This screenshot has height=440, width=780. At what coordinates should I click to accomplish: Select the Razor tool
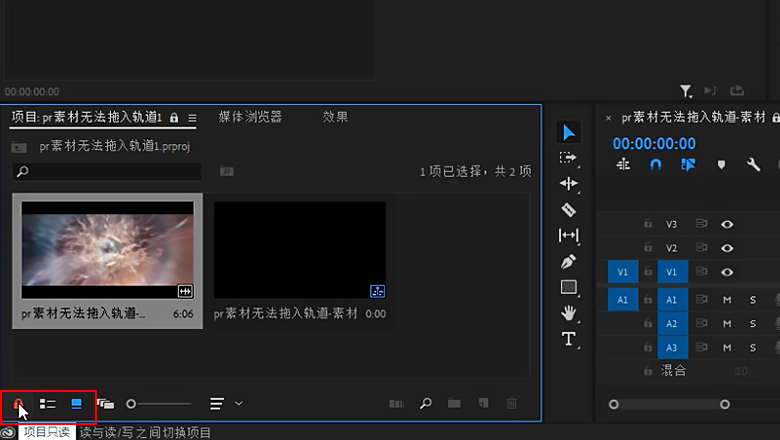[x=568, y=209]
